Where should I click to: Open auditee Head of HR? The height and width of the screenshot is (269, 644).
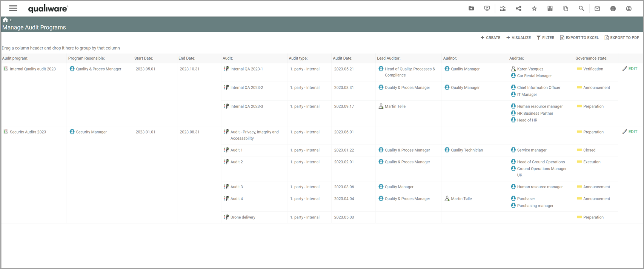click(527, 120)
